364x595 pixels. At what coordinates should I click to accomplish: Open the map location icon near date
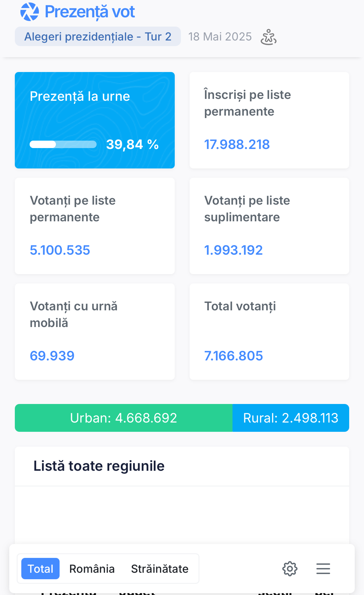tap(268, 37)
